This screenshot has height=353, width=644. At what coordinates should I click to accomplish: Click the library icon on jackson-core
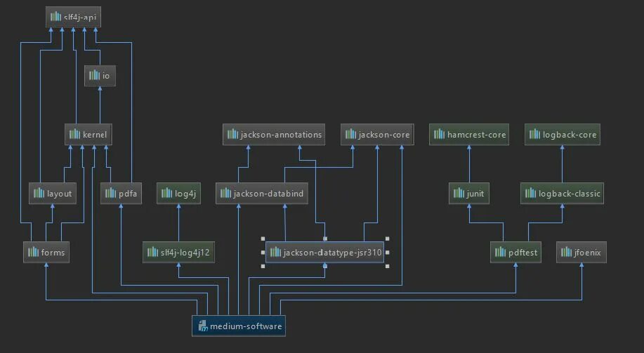[350, 134]
